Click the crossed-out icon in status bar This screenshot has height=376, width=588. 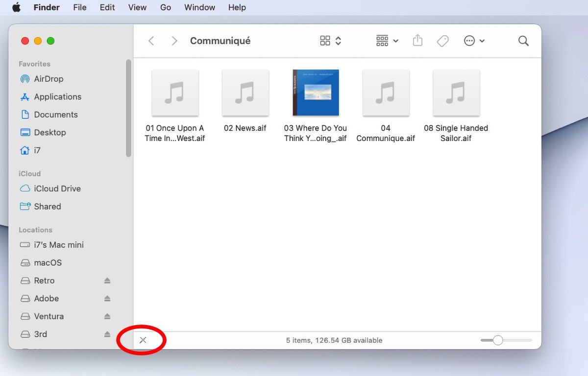[x=143, y=340]
